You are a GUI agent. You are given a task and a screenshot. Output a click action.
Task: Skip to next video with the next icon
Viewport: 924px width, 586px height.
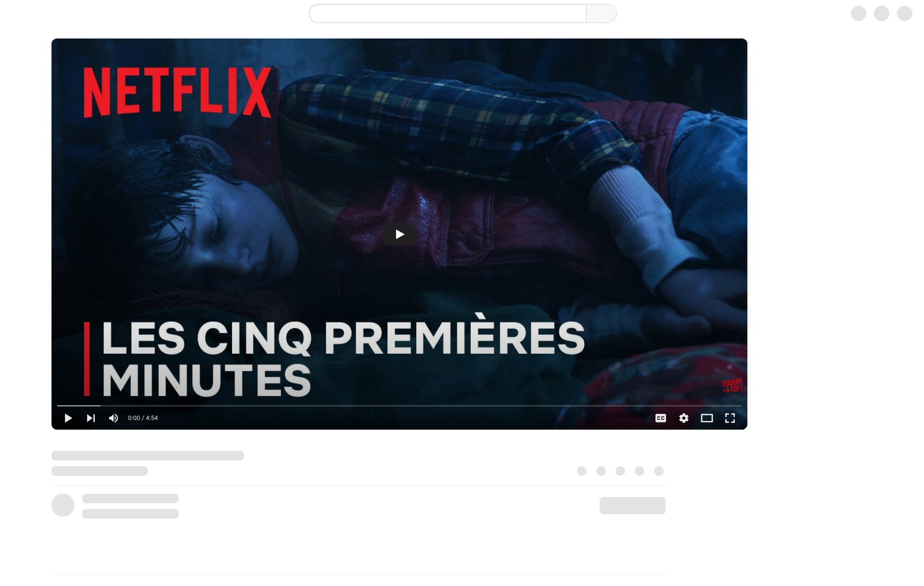pyautogui.click(x=91, y=418)
